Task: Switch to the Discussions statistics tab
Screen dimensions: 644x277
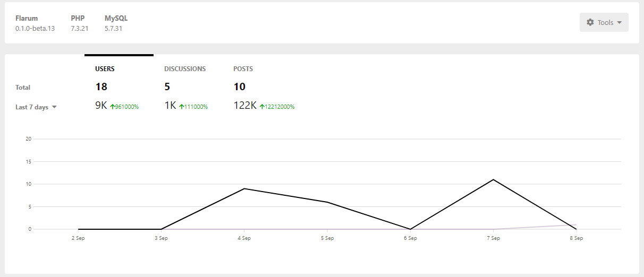Action: pyautogui.click(x=185, y=69)
